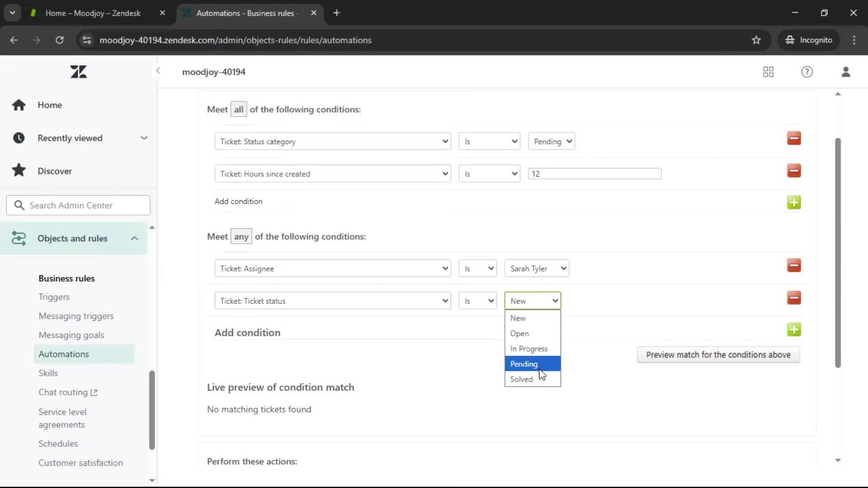Open Schedules page
Screen dimensions: 868x488
58,444
